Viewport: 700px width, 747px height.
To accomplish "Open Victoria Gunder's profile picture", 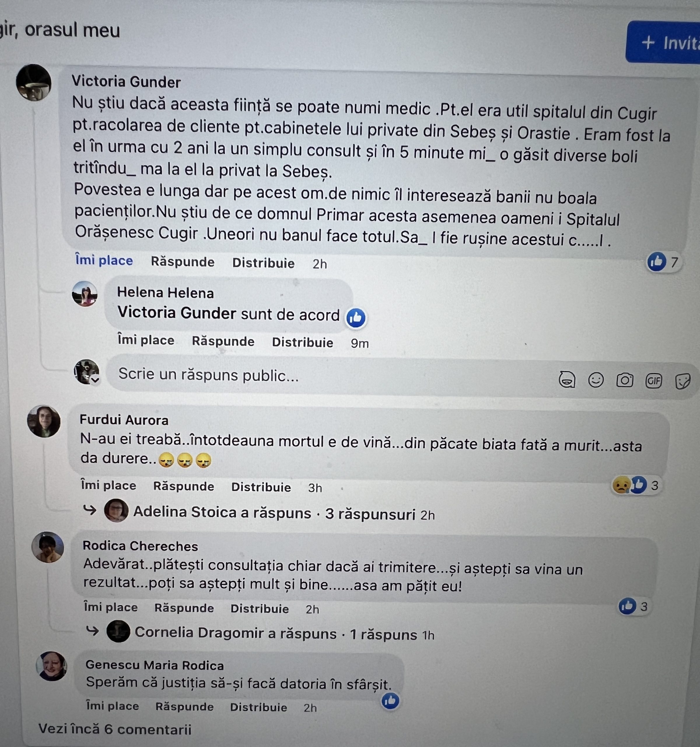I will pyautogui.click(x=34, y=83).
